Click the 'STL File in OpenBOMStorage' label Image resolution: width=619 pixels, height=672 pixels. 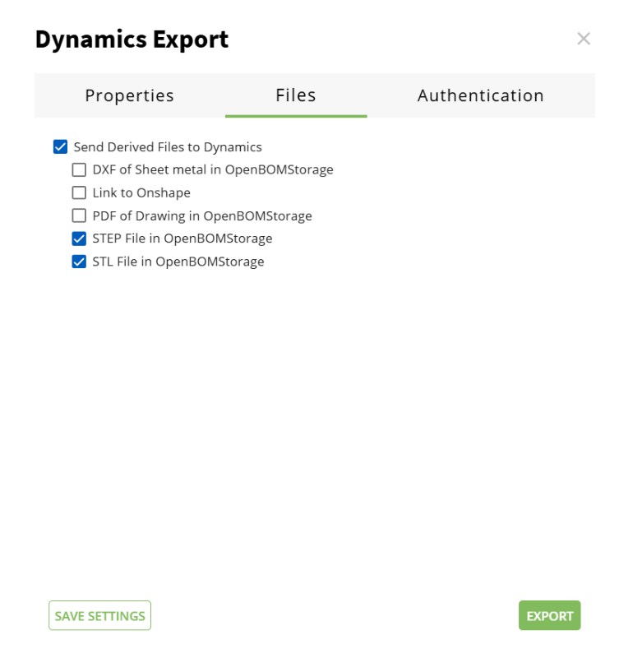click(x=178, y=262)
